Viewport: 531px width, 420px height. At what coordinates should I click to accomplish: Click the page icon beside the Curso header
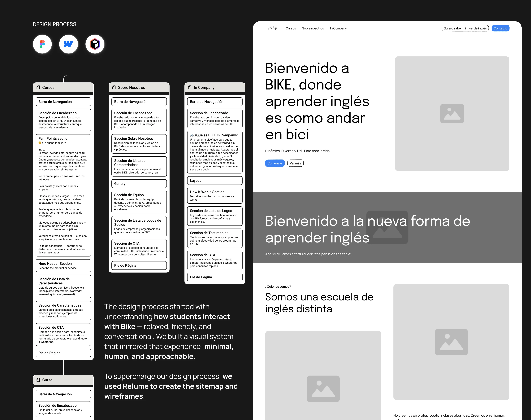38,380
